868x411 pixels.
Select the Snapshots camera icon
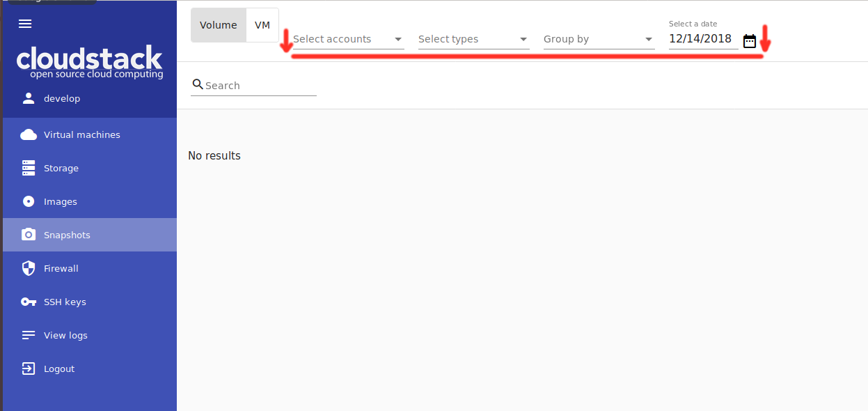click(29, 234)
